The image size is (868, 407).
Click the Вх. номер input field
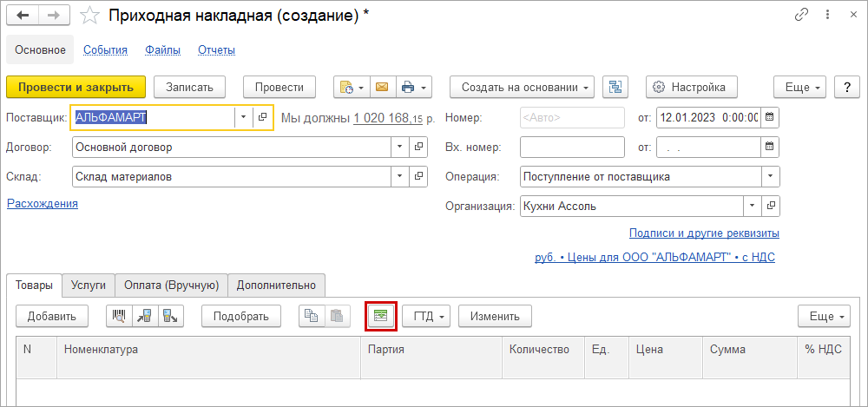tap(571, 147)
